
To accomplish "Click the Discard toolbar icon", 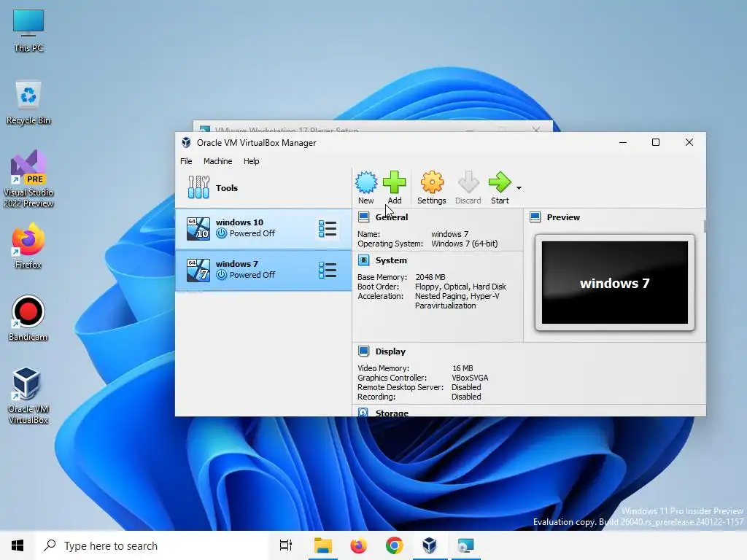I will (468, 182).
